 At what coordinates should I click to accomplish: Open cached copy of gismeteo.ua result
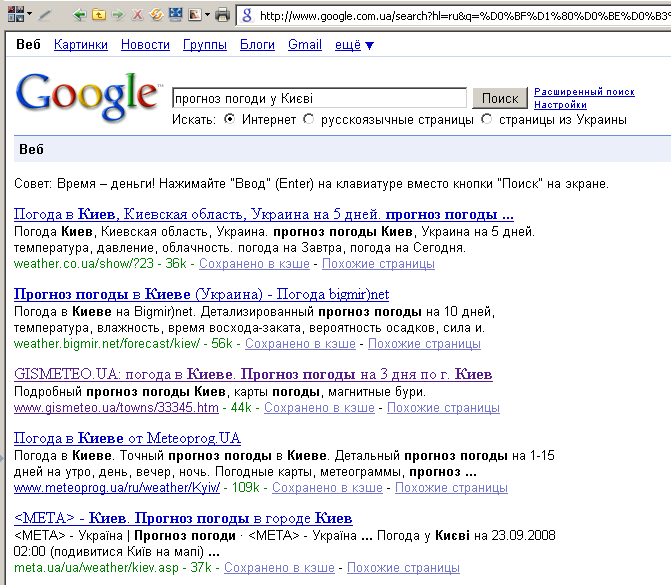pos(319,407)
